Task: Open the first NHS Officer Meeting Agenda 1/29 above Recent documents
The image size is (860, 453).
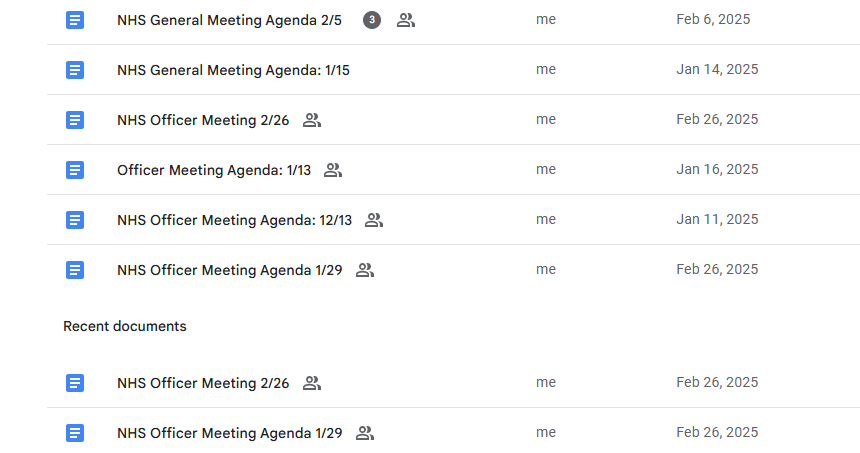Action: point(230,270)
